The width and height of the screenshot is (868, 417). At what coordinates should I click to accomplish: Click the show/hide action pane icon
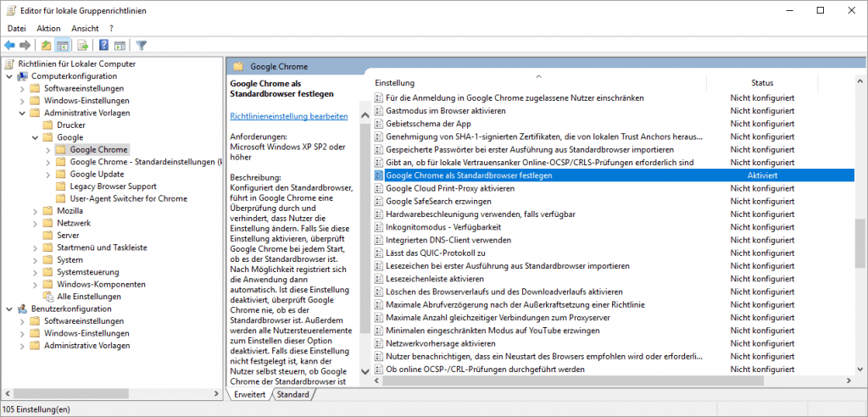tap(120, 45)
